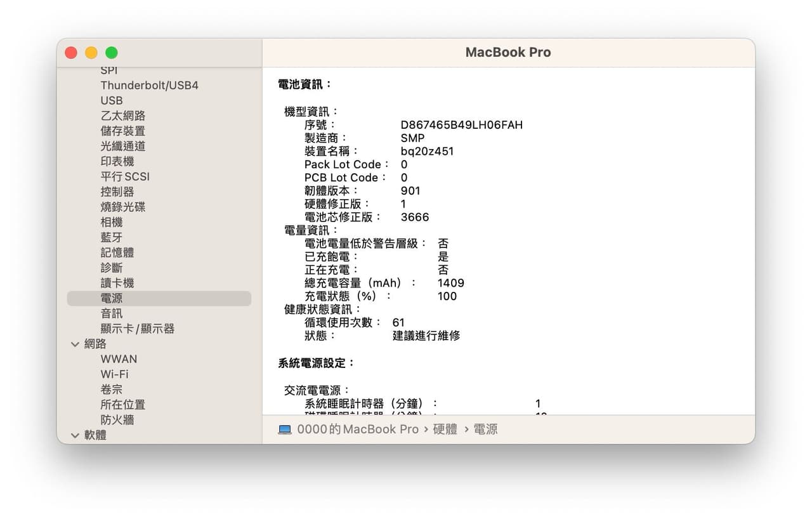Select 相機 in sidebar
812x519 pixels.
pos(112,222)
